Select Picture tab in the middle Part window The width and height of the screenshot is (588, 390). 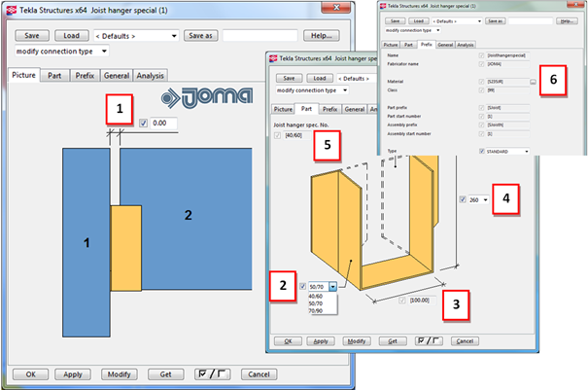[283, 109]
